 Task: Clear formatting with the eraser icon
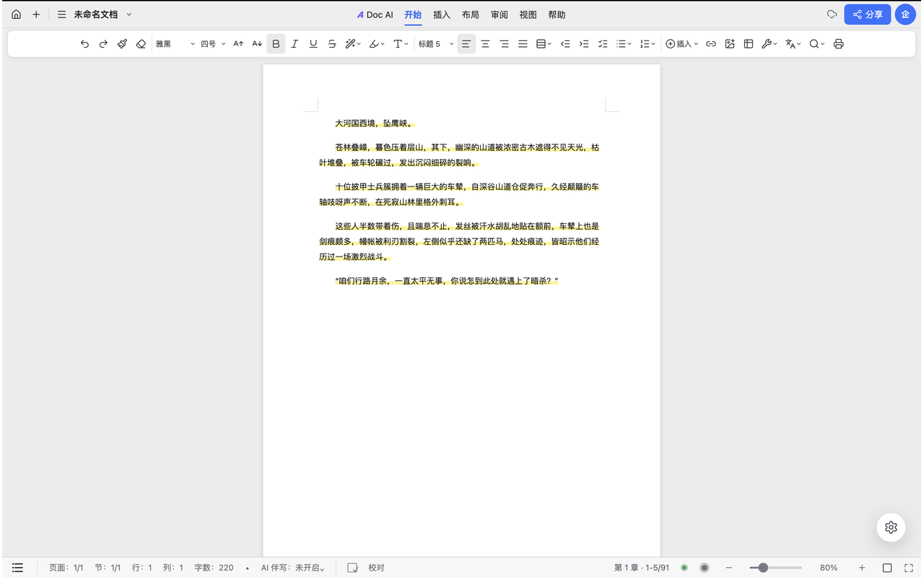141,44
